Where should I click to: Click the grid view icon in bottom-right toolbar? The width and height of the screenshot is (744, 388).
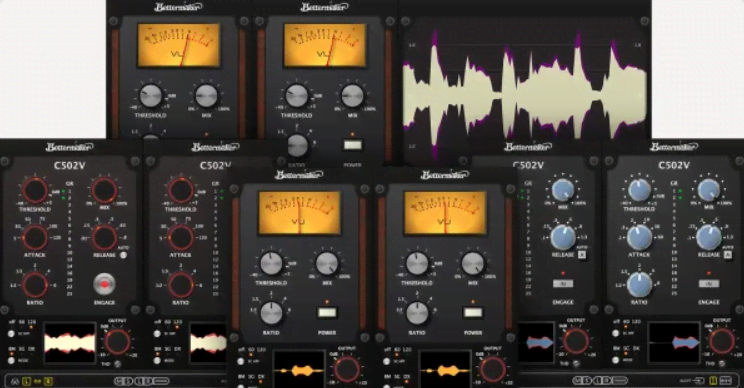(x=725, y=380)
